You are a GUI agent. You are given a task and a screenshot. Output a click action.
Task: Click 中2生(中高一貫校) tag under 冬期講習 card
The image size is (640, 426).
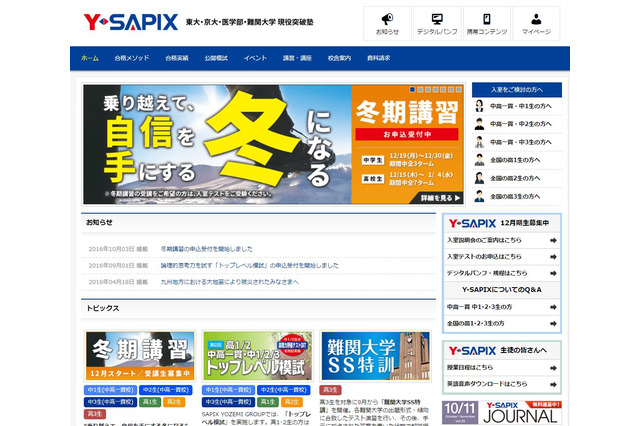(x=166, y=390)
